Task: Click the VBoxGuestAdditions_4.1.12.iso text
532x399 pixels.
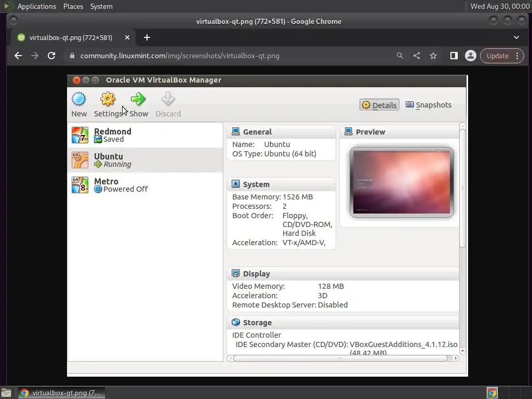Action: [403, 344]
